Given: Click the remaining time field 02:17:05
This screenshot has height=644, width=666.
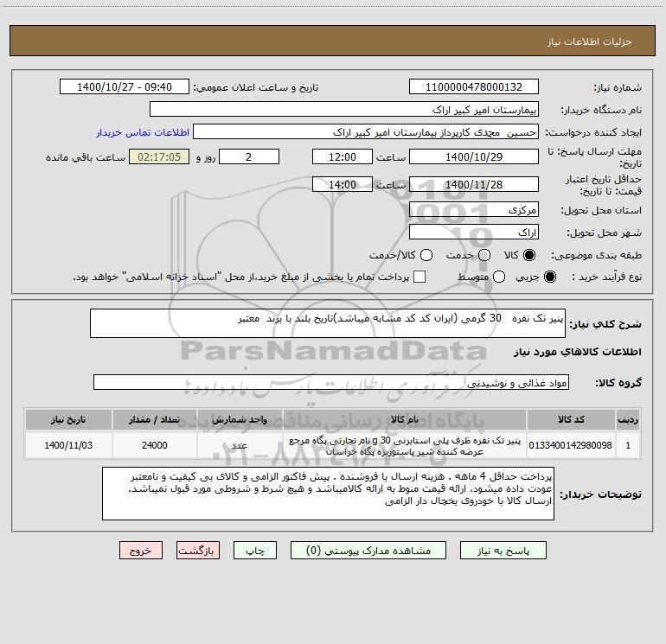Looking at the screenshot, I should point(159,157).
